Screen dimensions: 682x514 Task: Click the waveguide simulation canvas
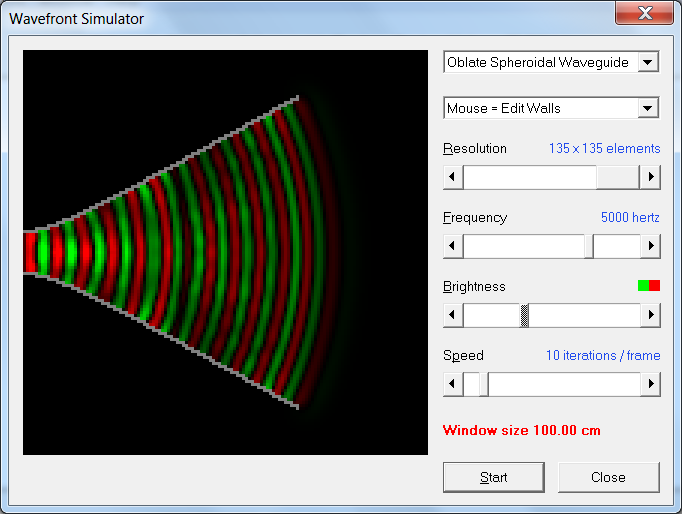pyautogui.click(x=225, y=252)
